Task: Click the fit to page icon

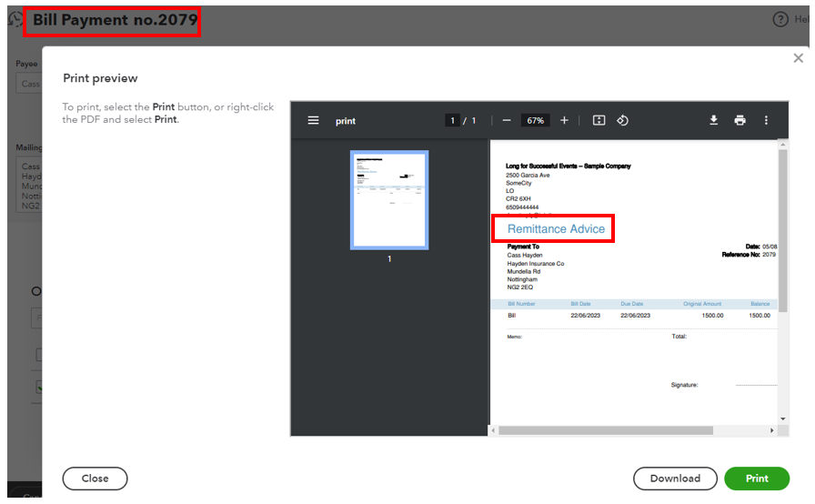Action: click(x=599, y=120)
